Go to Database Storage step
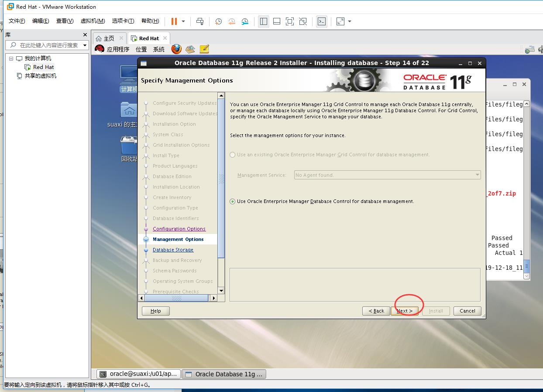The width and height of the screenshot is (543, 392). coord(173,250)
